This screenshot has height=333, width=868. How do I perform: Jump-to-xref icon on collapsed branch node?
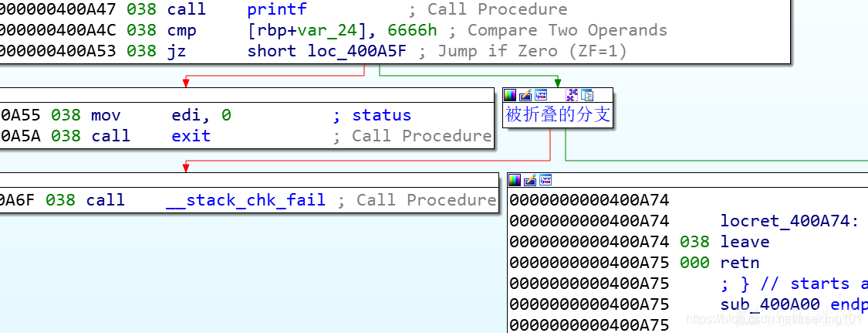[x=541, y=95]
